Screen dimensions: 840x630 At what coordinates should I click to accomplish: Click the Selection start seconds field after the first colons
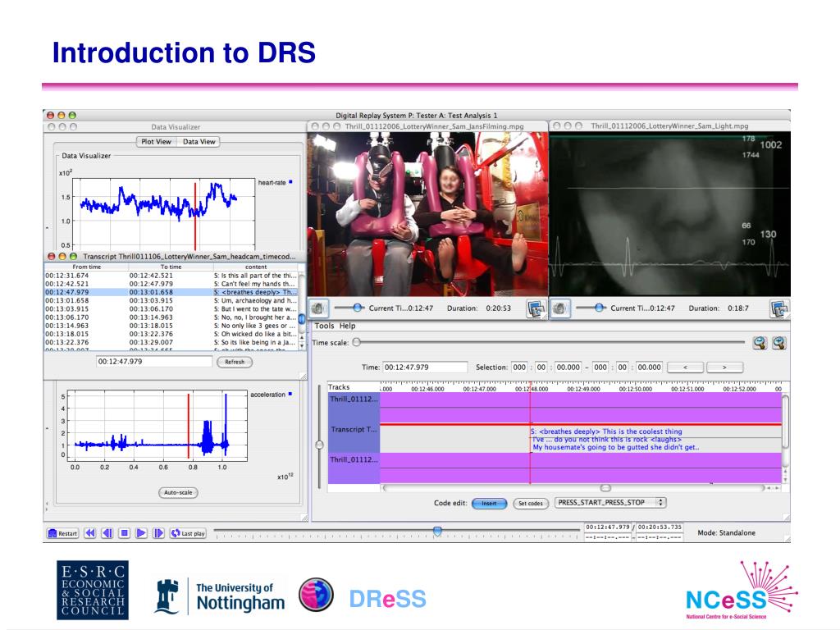coord(568,367)
